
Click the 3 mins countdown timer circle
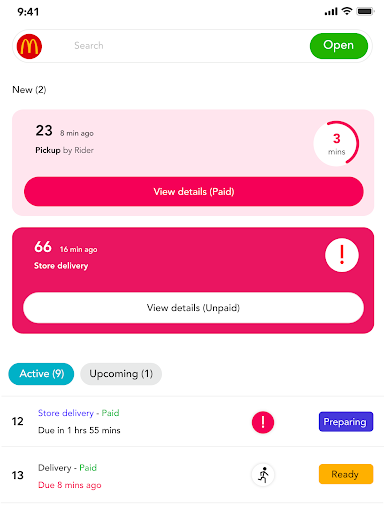pos(337,143)
